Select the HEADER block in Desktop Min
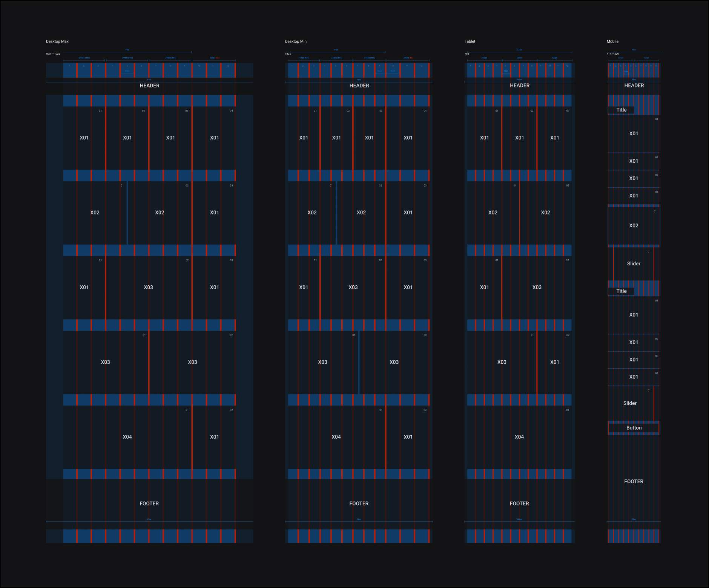The width and height of the screenshot is (709, 588). click(359, 86)
